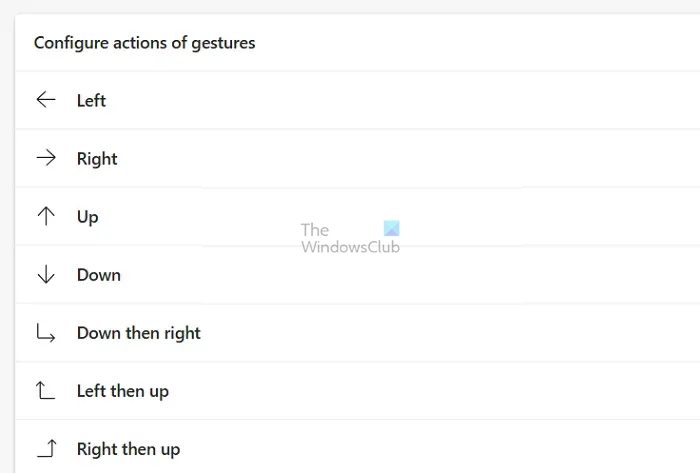The height and width of the screenshot is (473, 700).
Task: Click empty space right of "Down then right"
Action: [450, 333]
